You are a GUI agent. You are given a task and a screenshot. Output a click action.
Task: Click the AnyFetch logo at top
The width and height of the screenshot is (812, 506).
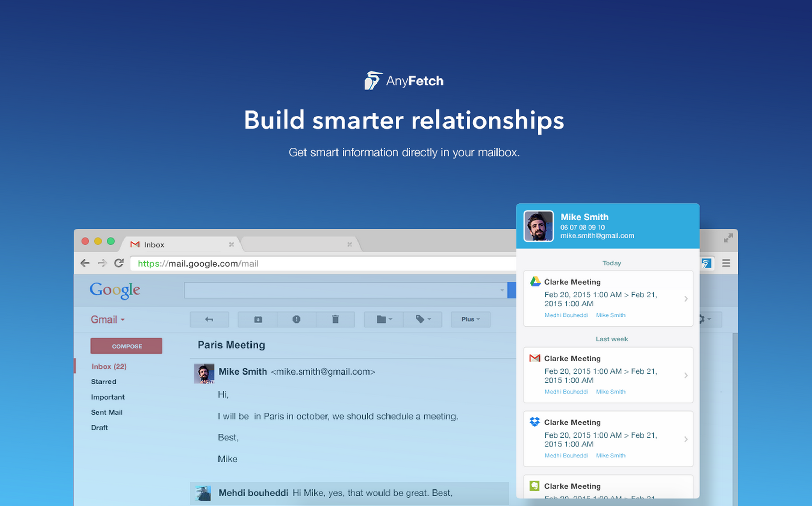coord(404,81)
